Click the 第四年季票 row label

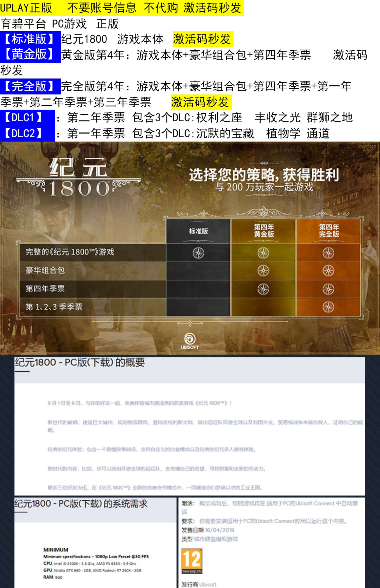tap(45, 288)
